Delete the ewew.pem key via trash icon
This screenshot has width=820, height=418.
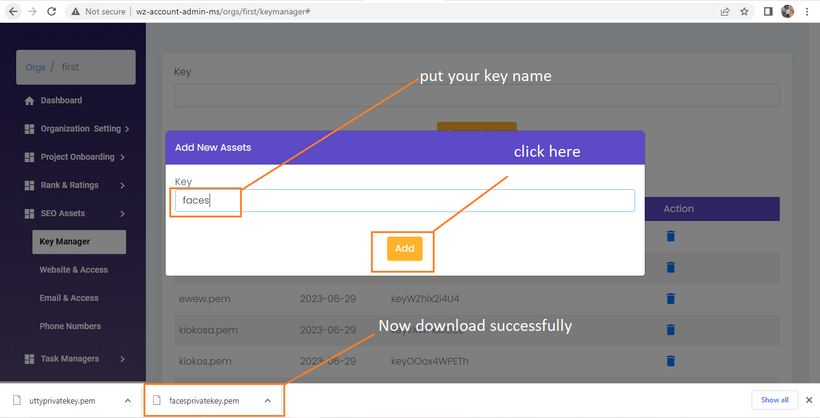coord(671,299)
